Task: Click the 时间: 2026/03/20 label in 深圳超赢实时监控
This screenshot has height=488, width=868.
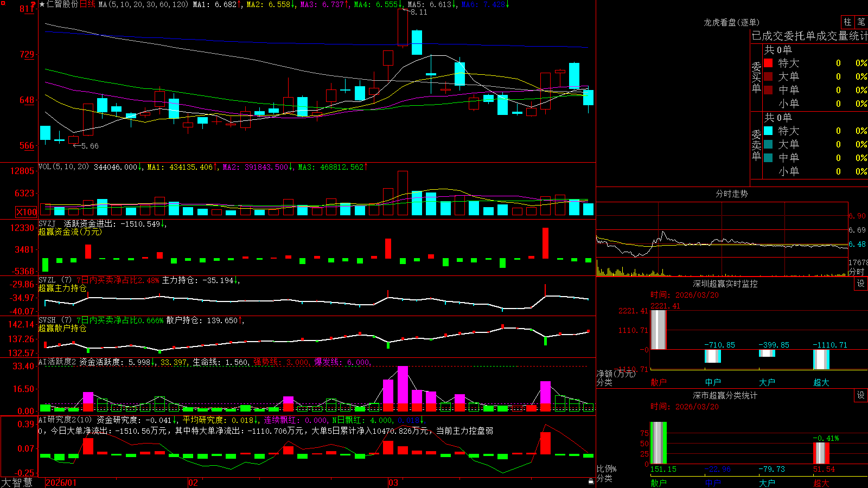Action: (685, 295)
